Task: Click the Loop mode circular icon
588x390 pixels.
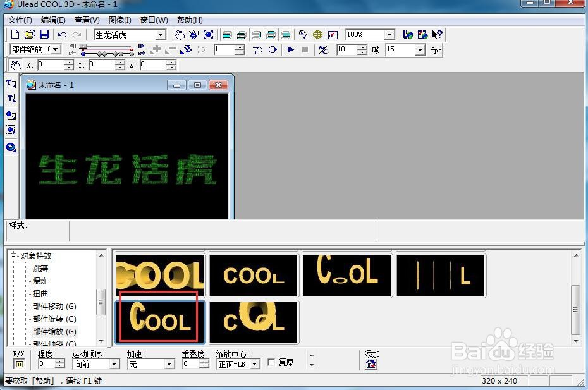Action: point(273,49)
